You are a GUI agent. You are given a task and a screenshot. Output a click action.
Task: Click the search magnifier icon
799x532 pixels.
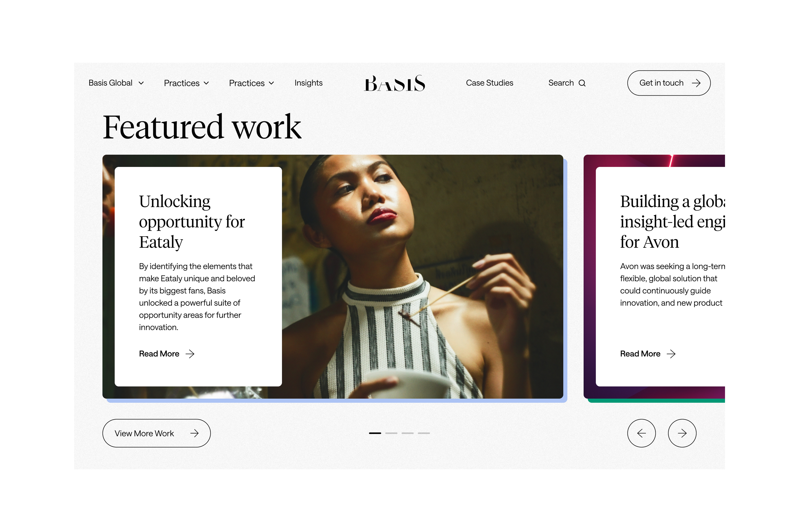coord(582,83)
